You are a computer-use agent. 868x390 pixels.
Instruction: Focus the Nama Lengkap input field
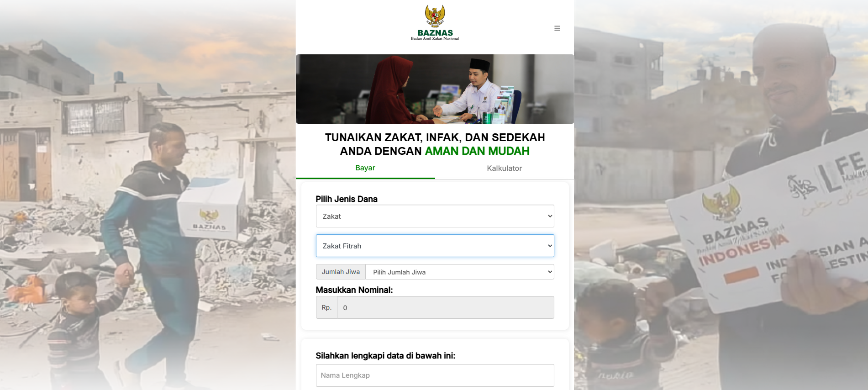[x=435, y=375]
